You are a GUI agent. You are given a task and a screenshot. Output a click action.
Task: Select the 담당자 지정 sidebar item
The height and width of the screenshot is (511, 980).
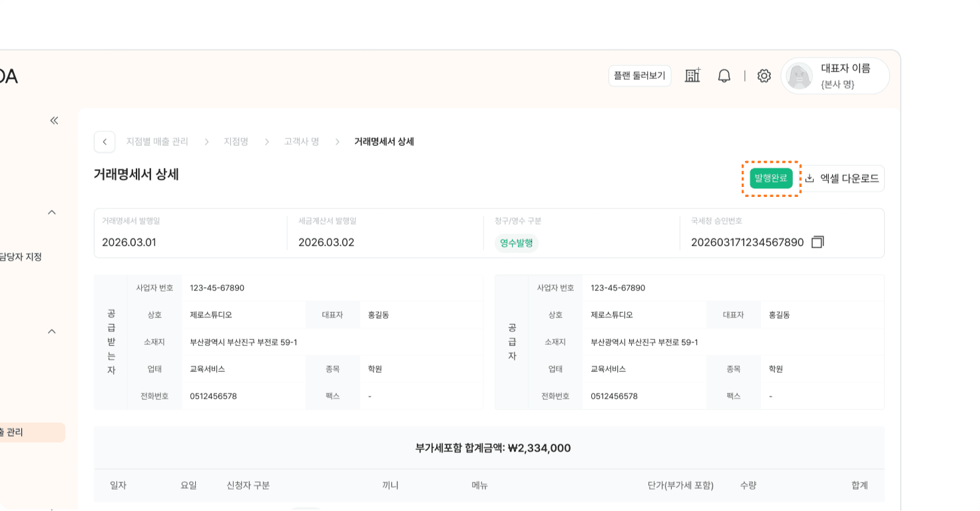(21, 257)
